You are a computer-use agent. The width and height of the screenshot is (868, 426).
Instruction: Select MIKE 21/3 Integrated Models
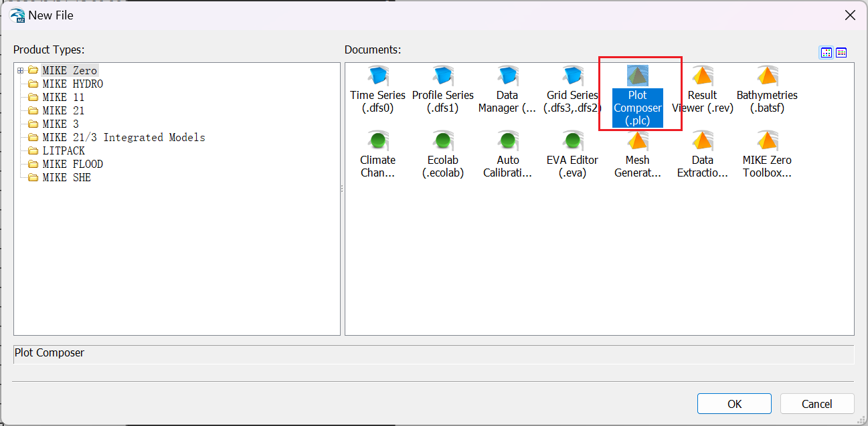(124, 137)
